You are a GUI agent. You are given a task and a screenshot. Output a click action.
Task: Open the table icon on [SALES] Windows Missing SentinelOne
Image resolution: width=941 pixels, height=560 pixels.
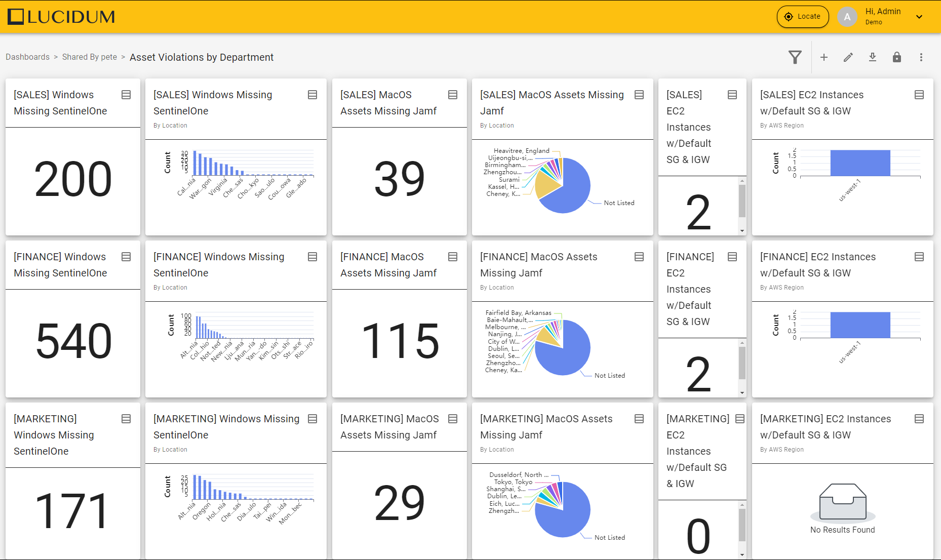click(126, 94)
